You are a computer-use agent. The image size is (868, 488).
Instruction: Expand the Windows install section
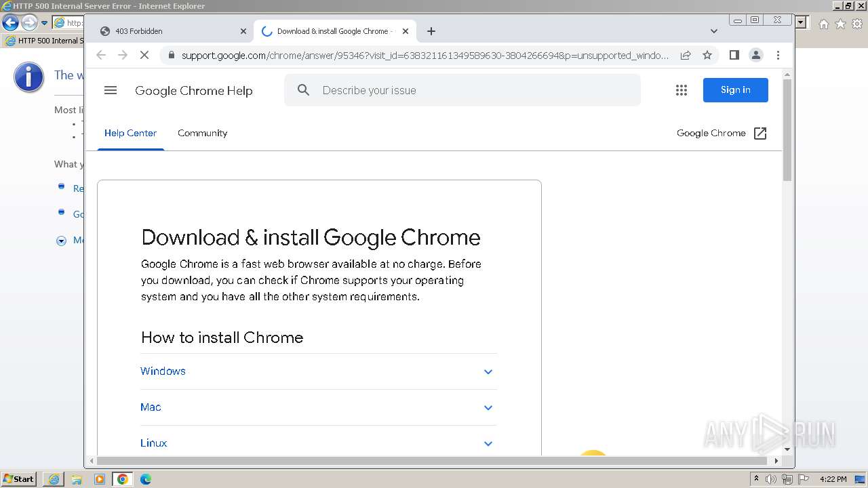click(319, 371)
